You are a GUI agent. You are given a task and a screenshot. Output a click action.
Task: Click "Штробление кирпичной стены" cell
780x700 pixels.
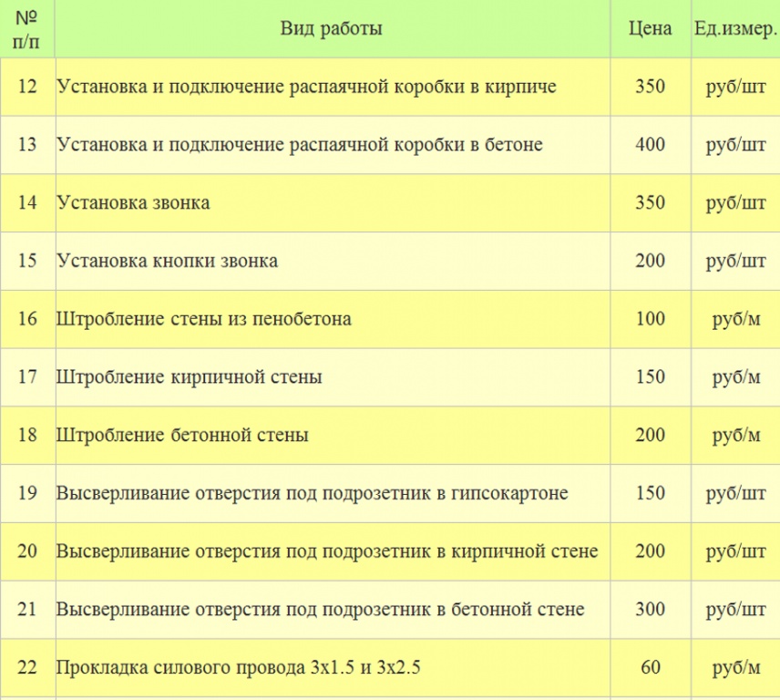(x=189, y=377)
